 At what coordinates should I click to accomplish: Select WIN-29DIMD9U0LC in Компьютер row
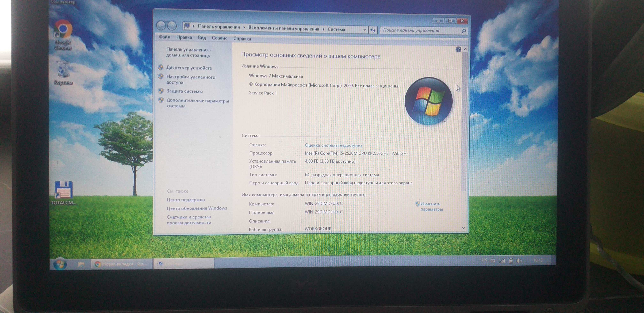(x=323, y=203)
